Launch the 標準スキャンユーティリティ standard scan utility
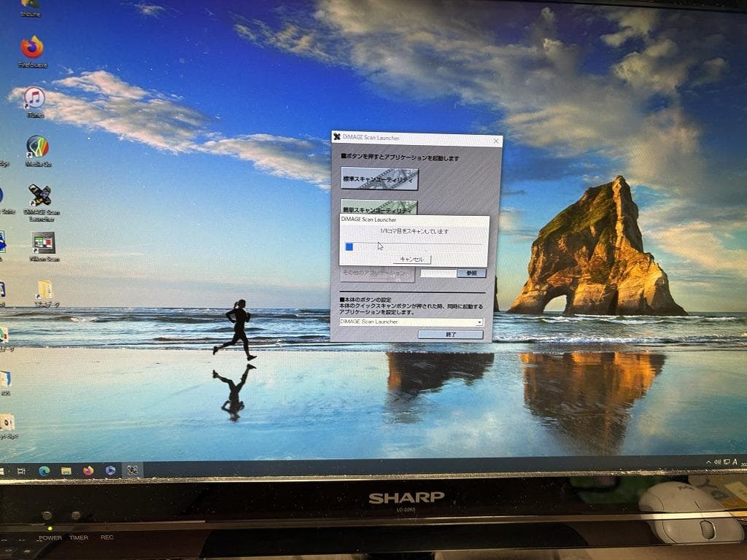The height and width of the screenshot is (560, 747). 379,179
